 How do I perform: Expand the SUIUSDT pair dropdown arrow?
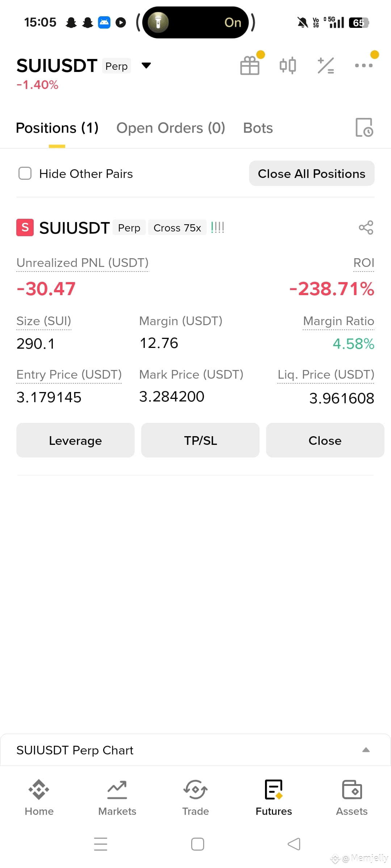click(146, 65)
